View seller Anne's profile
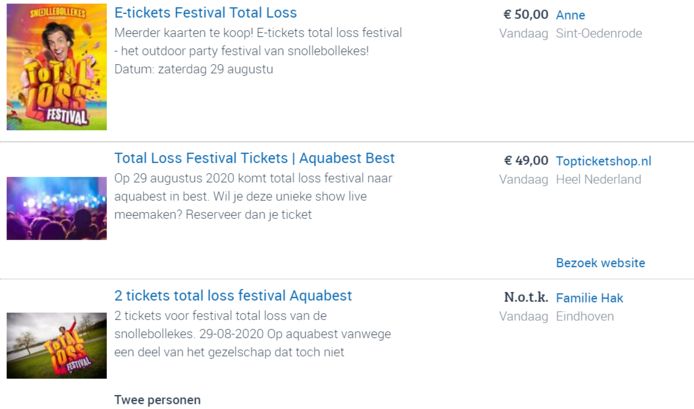 (x=570, y=15)
